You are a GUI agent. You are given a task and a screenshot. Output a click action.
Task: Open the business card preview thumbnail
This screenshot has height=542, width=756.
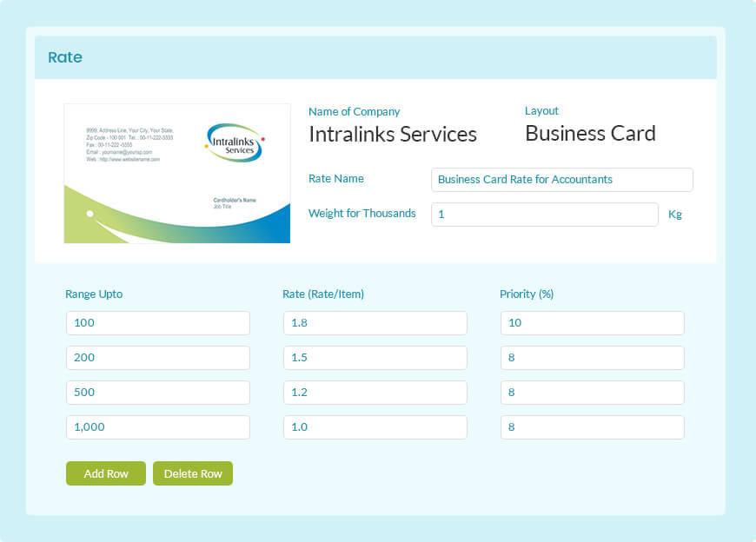point(177,174)
